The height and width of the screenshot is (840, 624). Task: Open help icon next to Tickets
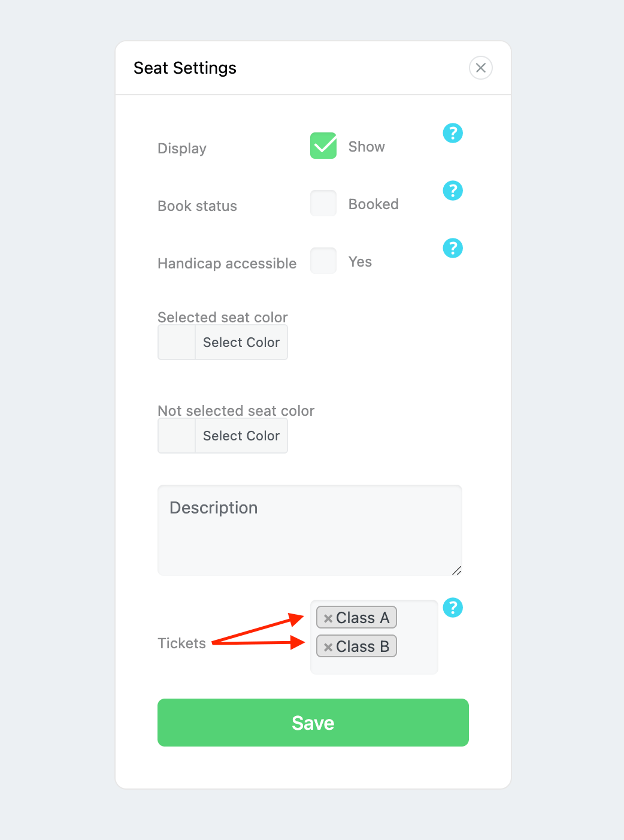point(453,608)
